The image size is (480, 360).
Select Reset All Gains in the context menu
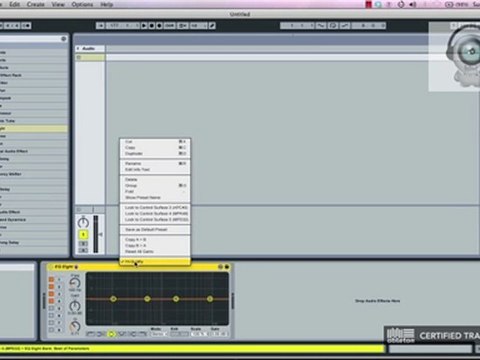click(x=155, y=252)
